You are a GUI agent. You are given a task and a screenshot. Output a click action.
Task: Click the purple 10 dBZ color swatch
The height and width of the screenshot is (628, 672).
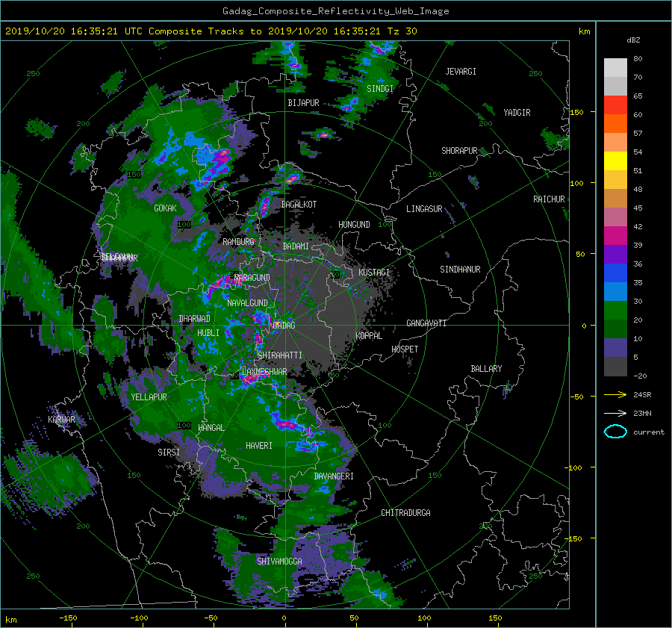coord(615,347)
